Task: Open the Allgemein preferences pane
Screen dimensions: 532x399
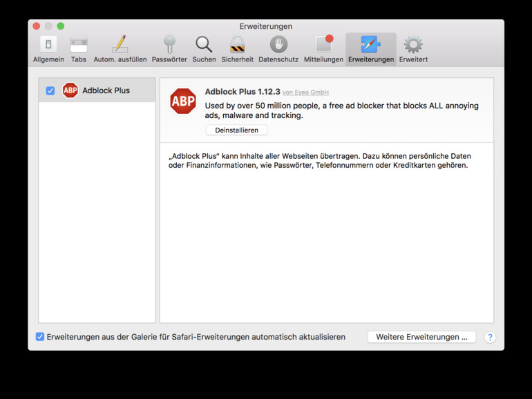Action: (48, 49)
